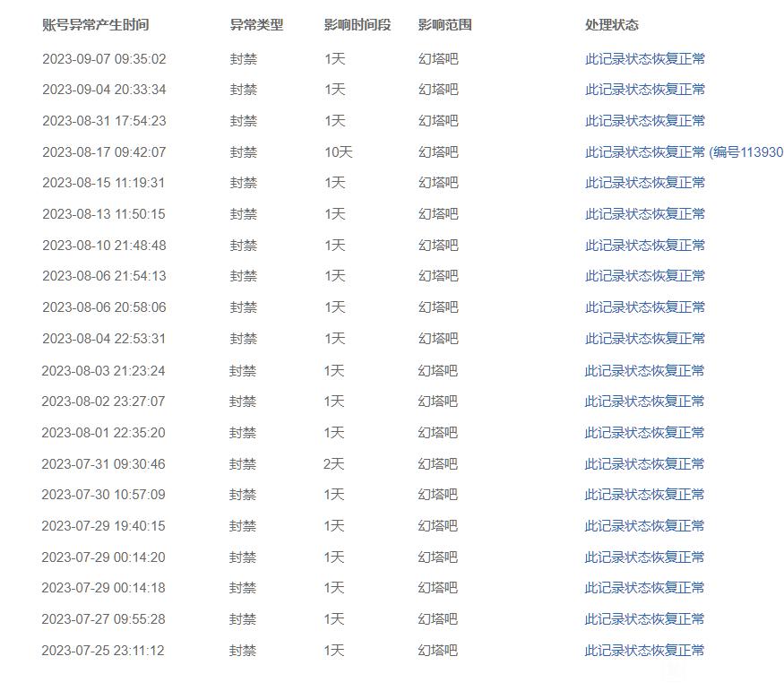Viewport: 784px width, 691px height.
Task: Select the 10天 duration cell
Action: click(x=339, y=152)
